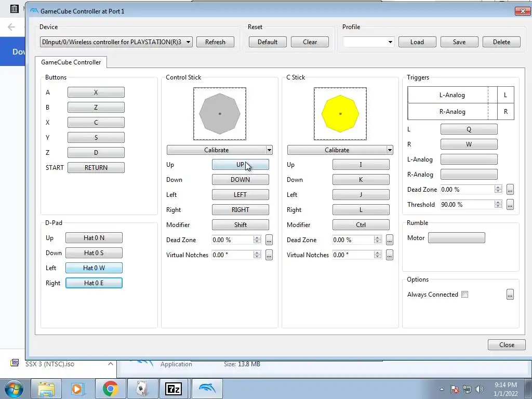532x399 pixels.
Task: Calibrate the C Stick
Action: (337, 150)
